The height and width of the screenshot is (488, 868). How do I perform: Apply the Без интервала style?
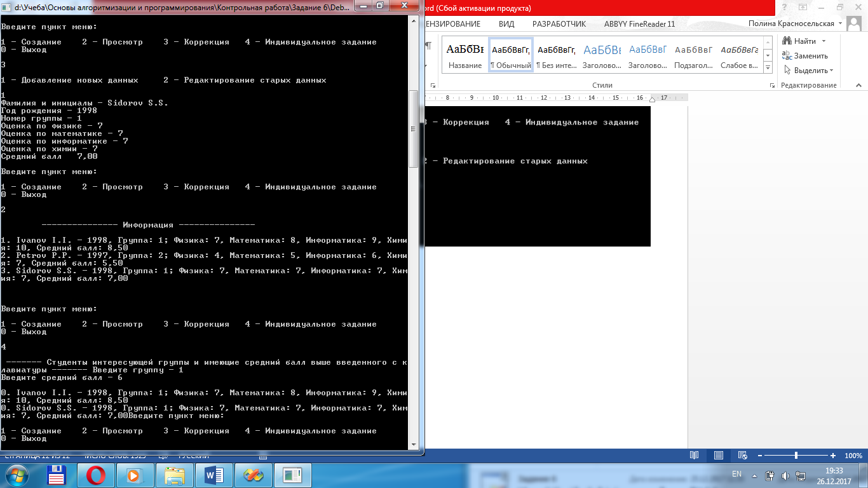click(x=557, y=55)
